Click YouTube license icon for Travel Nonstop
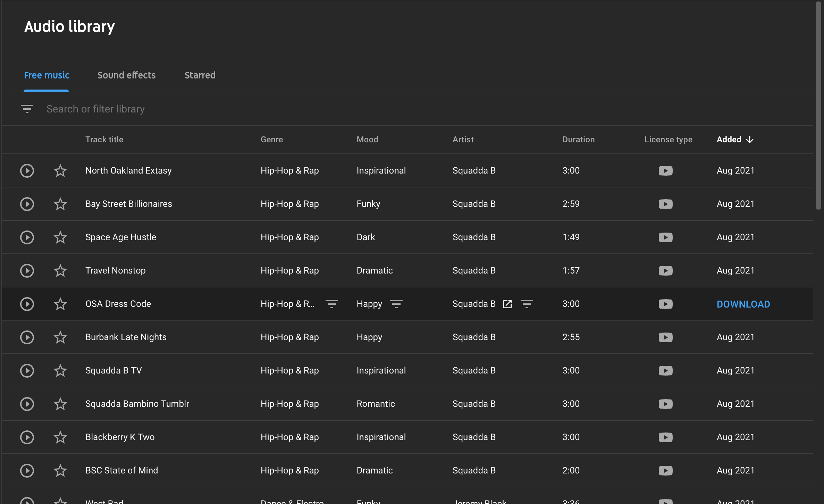 [665, 271]
